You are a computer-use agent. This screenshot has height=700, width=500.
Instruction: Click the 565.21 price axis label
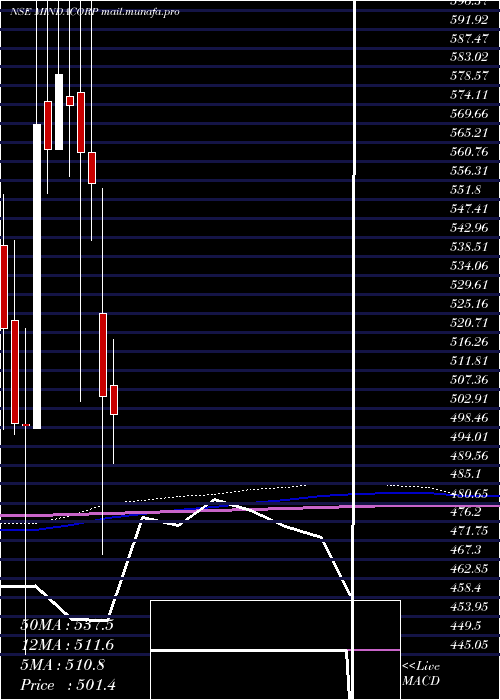point(469,133)
